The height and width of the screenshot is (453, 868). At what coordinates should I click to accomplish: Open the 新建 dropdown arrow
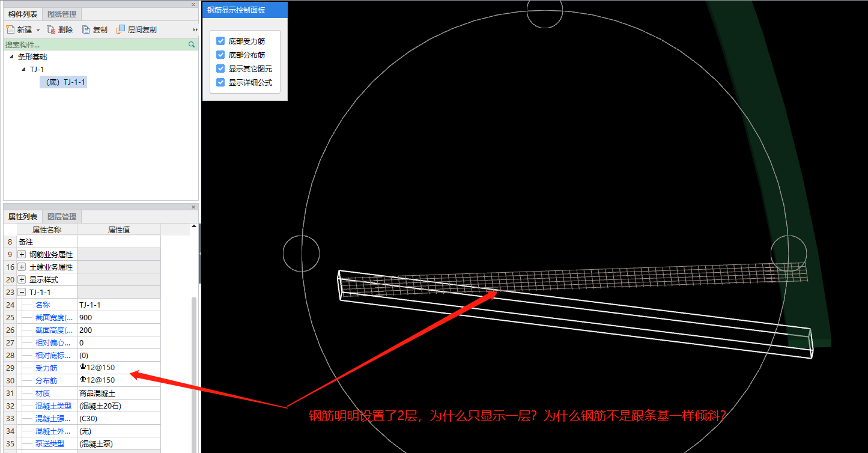38,30
